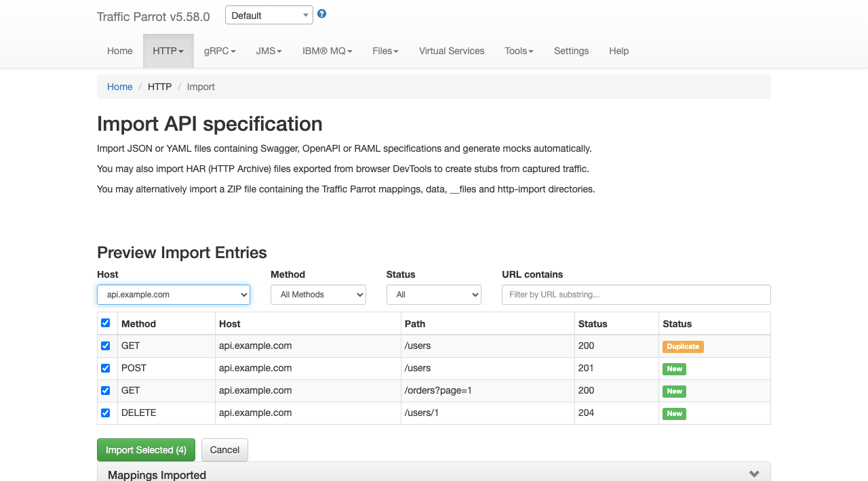Click the 201 status cell

tap(616, 368)
